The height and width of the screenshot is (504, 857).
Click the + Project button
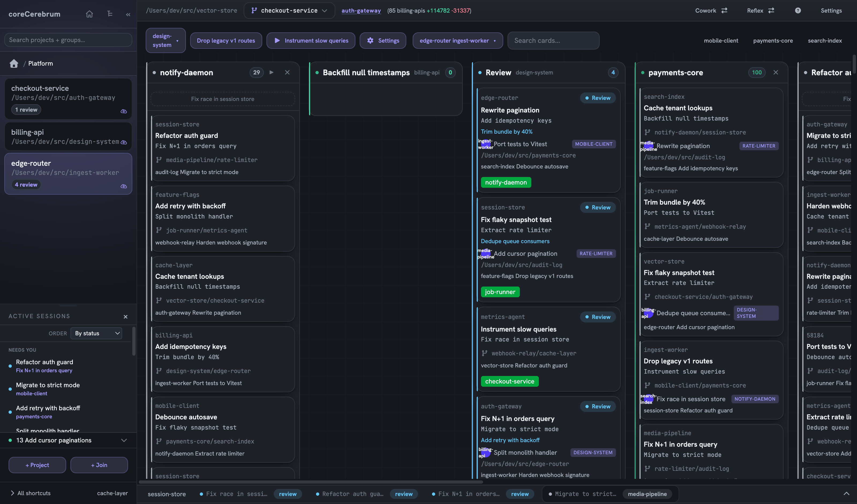pos(37,465)
